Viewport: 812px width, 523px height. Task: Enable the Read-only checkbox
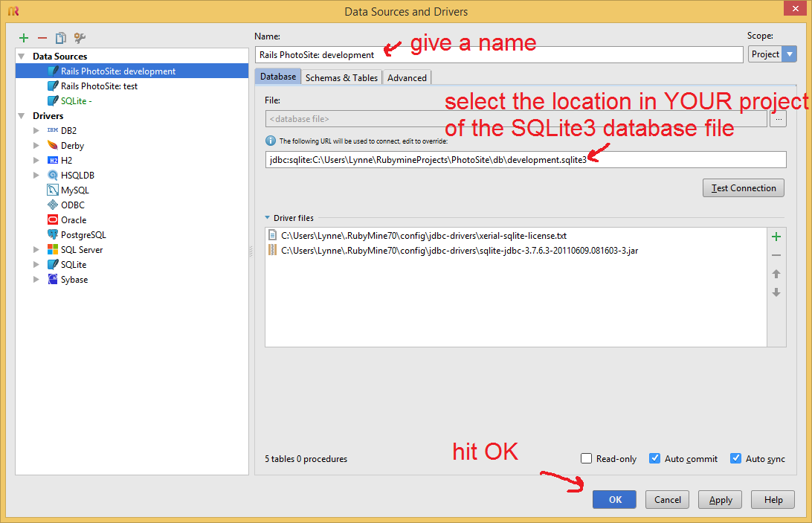pos(587,459)
